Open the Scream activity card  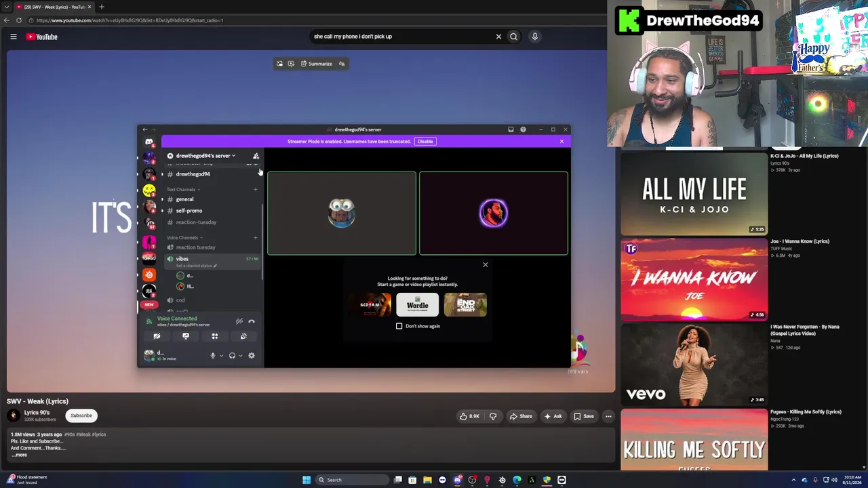pos(370,305)
